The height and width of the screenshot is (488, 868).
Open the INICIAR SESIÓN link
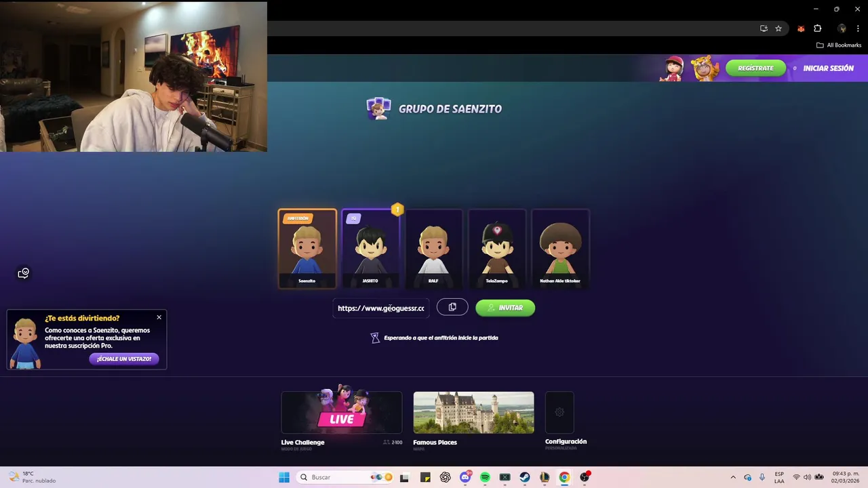(828, 68)
